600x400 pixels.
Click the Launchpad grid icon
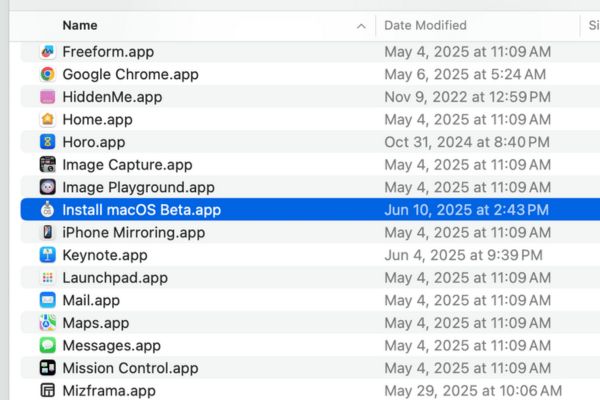47,277
